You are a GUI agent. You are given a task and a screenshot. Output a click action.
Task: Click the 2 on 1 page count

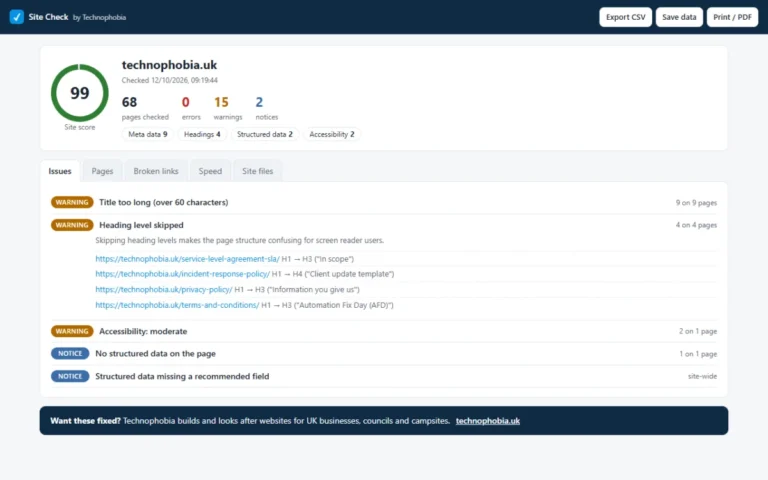coord(697,332)
